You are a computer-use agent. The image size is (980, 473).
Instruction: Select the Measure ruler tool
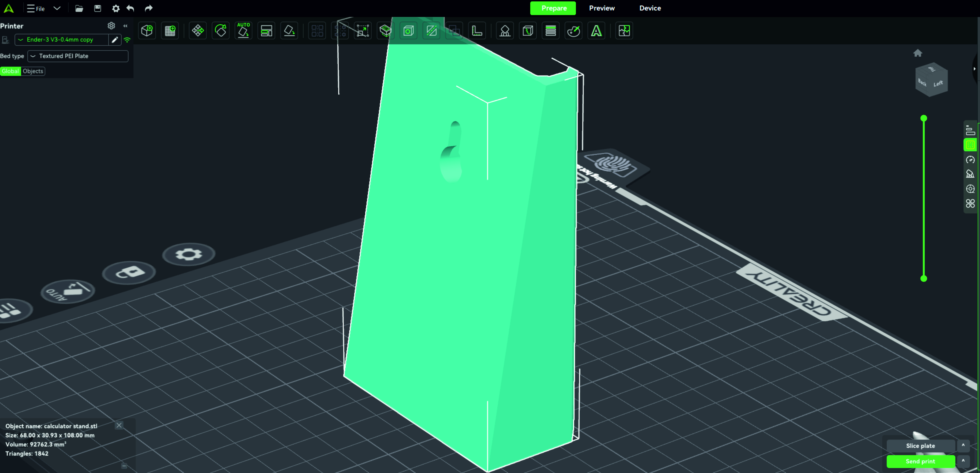(477, 30)
